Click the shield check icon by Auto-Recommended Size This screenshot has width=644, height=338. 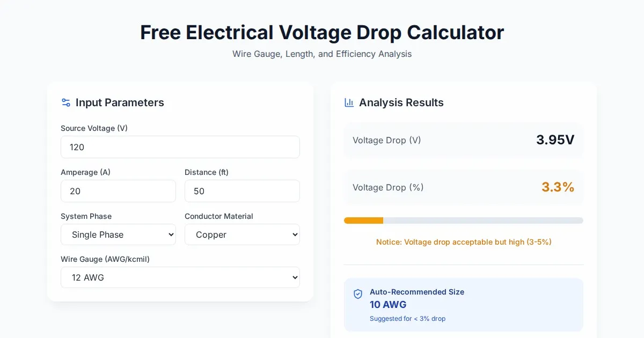(x=358, y=294)
